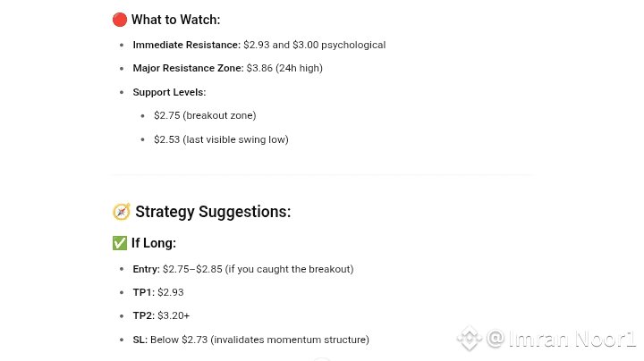The image size is (644, 361).
Task: Click the Binance logo in the watermark
Action: point(469,339)
